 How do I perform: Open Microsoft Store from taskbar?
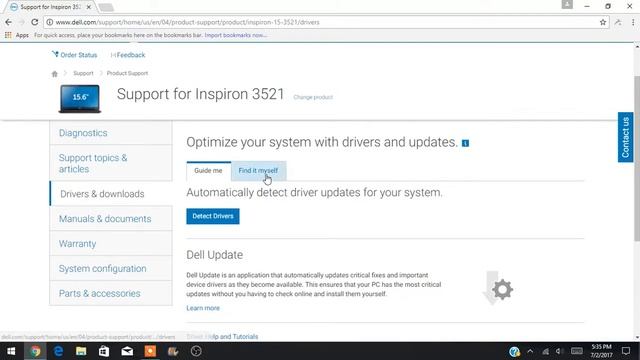pos(104,351)
